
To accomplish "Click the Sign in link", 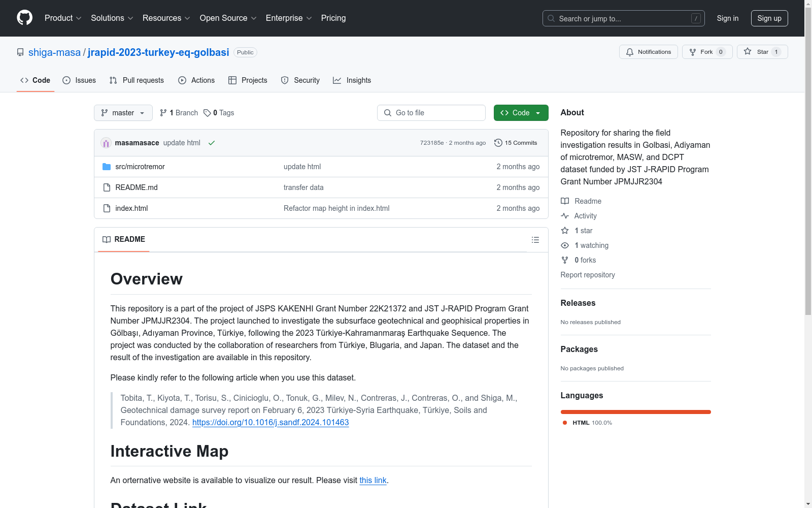I will click(728, 18).
